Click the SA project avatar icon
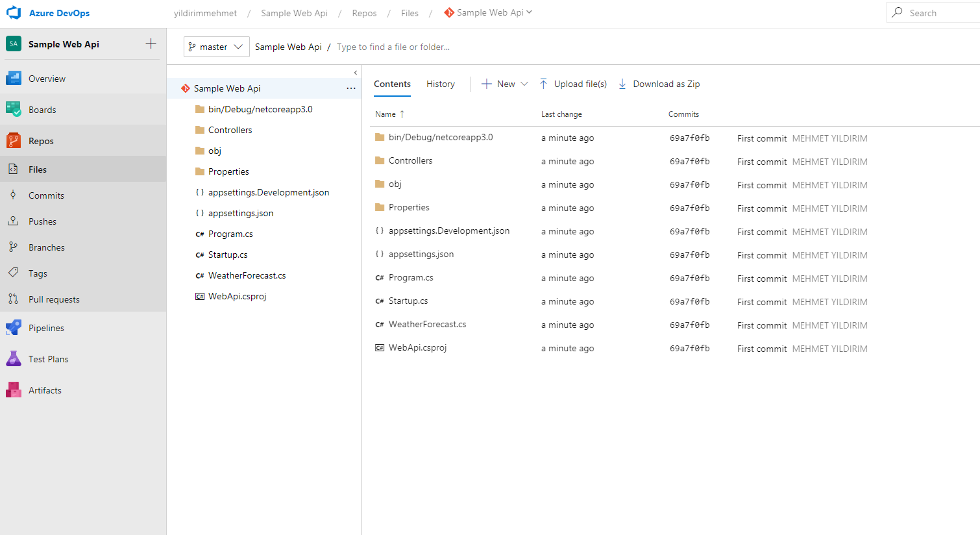The width and height of the screenshot is (980, 535). [x=14, y=44]
